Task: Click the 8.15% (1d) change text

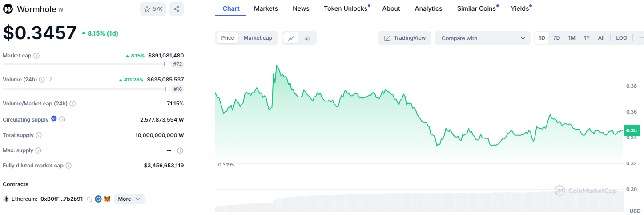Action: coord(103,33)
